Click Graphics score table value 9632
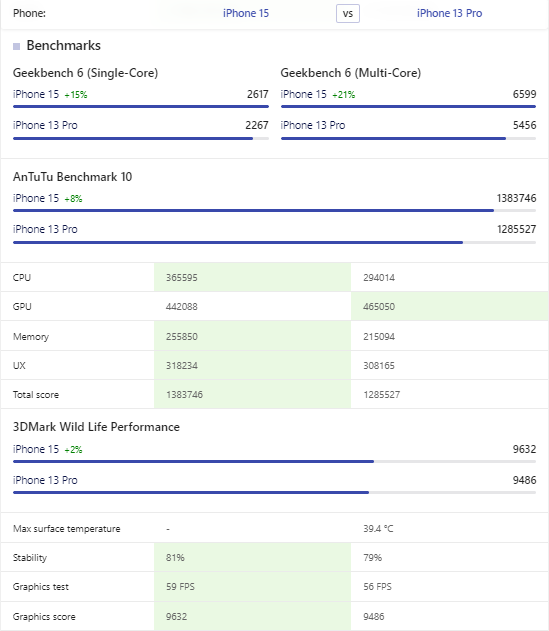The image size is (549, 631). tap(176, 617)
